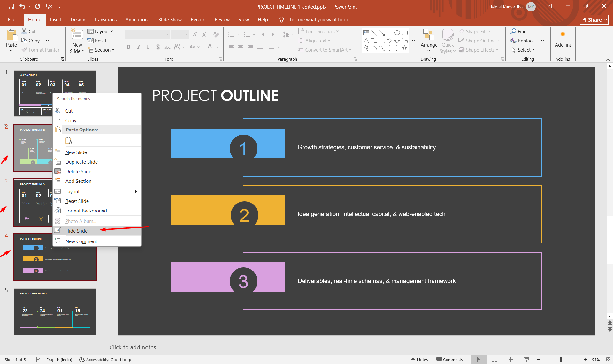The height and width of the screenshot is (364, 613).
Task: Toggle Normal view button in status bar
Action: [479, 360]
